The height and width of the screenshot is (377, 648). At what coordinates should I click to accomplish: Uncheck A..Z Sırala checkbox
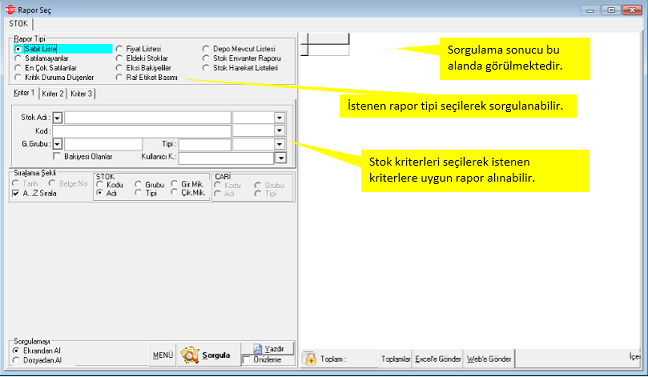coord(16,193)
